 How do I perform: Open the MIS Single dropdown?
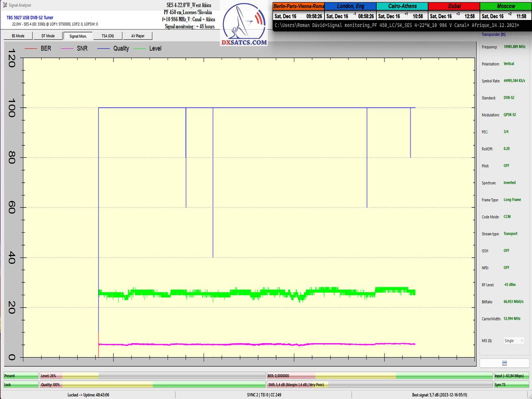tap(514, 340)
